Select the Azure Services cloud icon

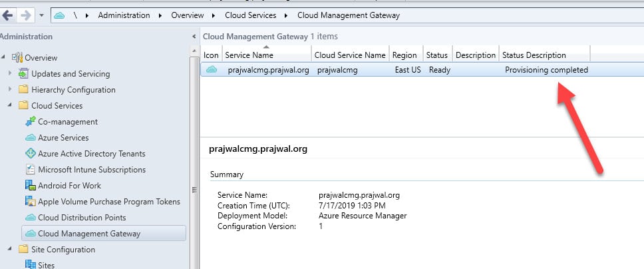(31, 138)
